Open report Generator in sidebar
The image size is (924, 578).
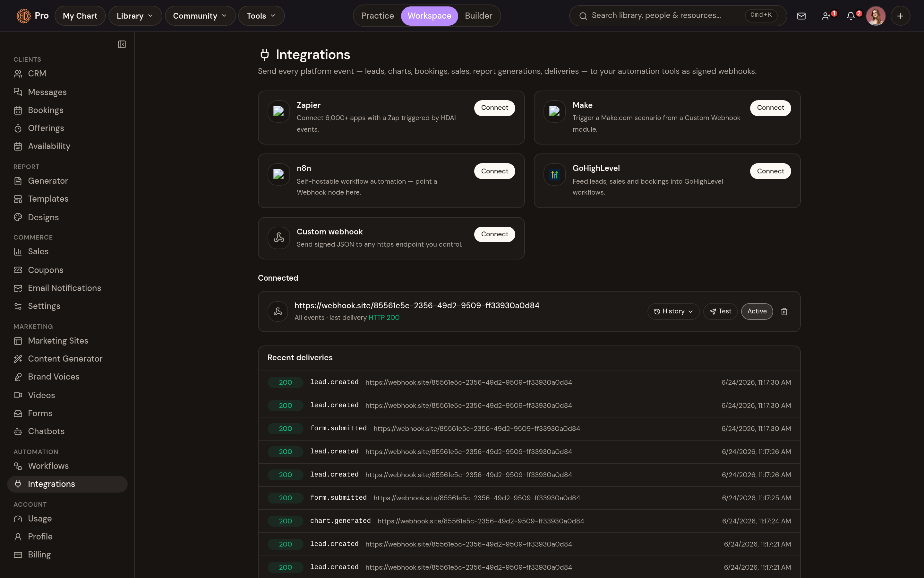click(x=67, y=181)
